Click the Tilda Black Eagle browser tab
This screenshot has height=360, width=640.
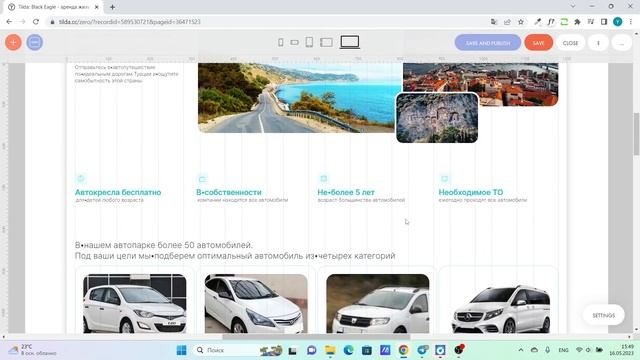(x=53, y=7)
